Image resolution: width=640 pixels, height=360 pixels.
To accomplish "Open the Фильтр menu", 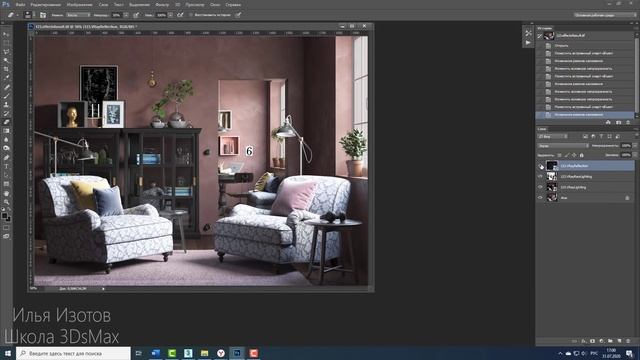I will (x=162, y=4).
